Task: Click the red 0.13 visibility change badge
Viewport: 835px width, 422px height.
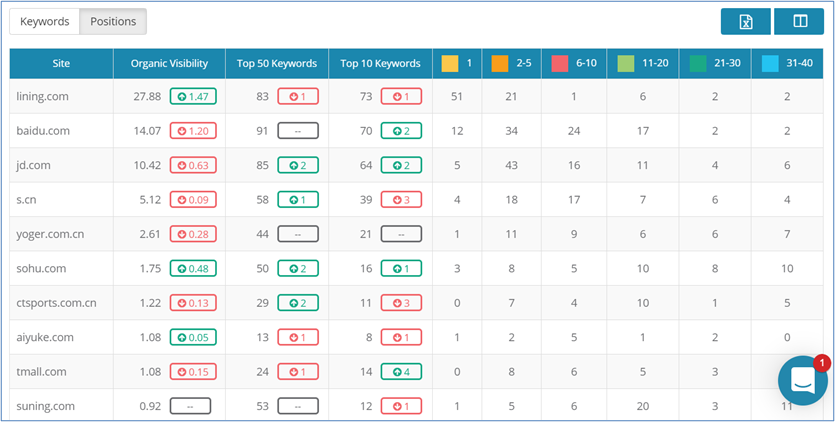Action: [x=193, y=303]
